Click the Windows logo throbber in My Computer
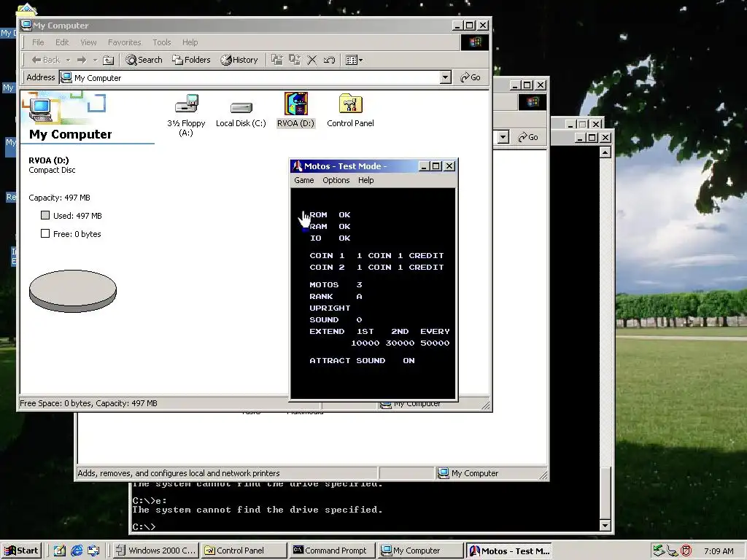Screen dimensions: 747x560 point(474,42)
